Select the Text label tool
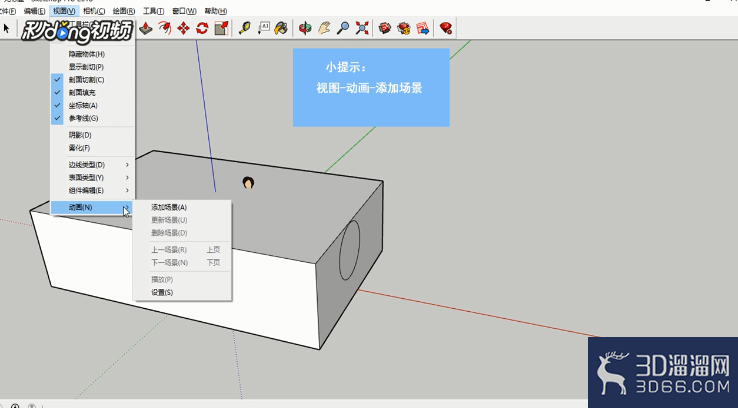Screen dimensions: 738x408 263,28
